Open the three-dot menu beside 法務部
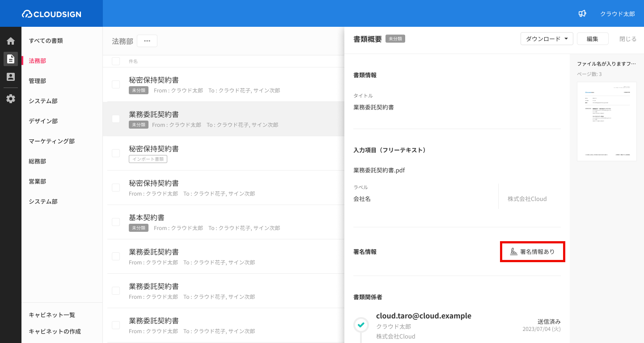 pos(147,41)
